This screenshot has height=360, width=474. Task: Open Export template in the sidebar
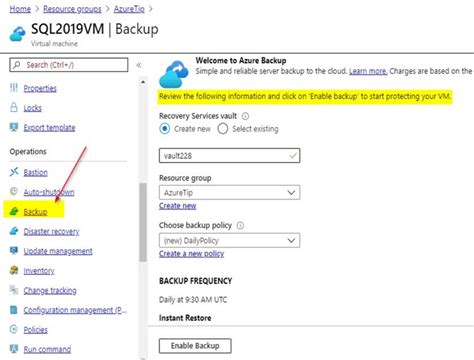click(x=49, y=128)
